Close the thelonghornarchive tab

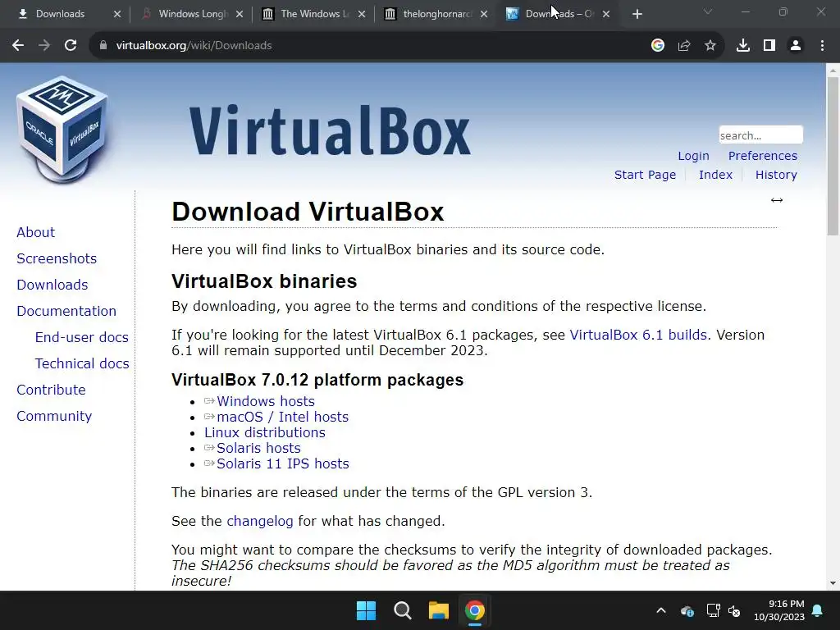484,14
